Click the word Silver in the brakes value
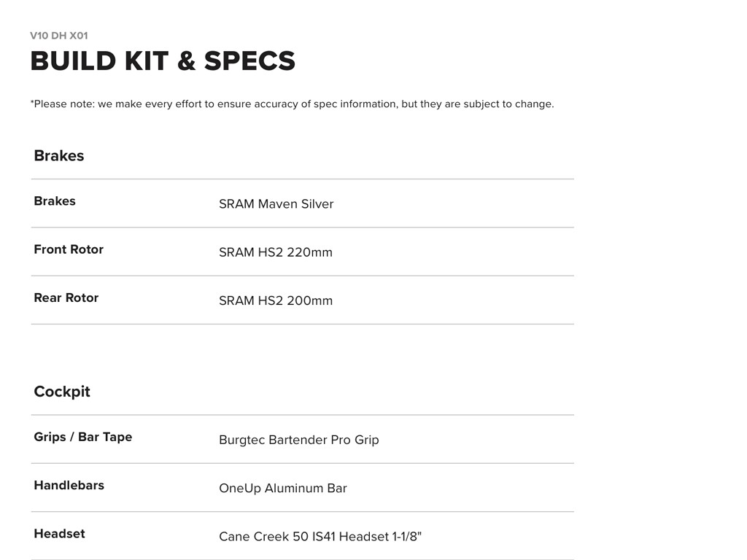 pos(317,204)
